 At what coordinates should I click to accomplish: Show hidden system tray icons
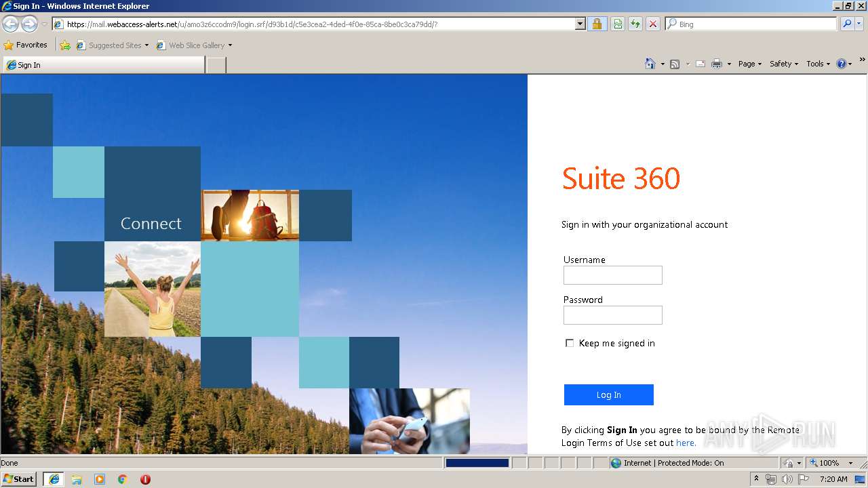(756, 479)
